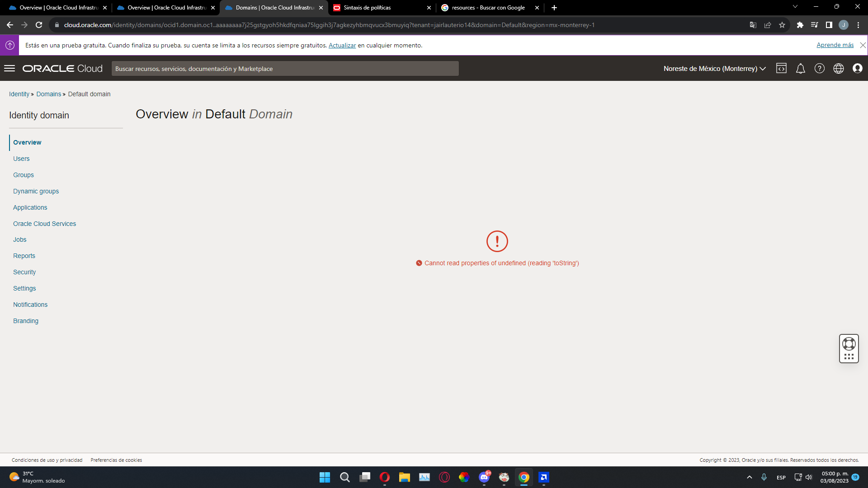Screen dimensions: 868x488
Task: Open the volume control in tray
Action: click(809, 477)
